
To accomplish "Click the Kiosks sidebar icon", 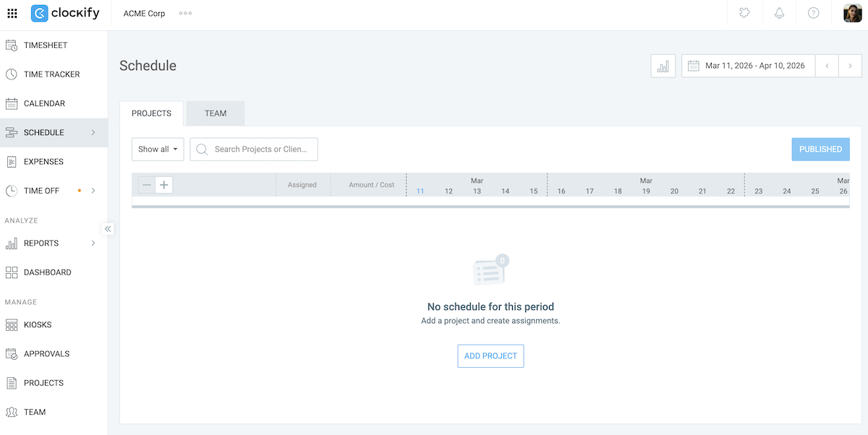I will point(12,325).
